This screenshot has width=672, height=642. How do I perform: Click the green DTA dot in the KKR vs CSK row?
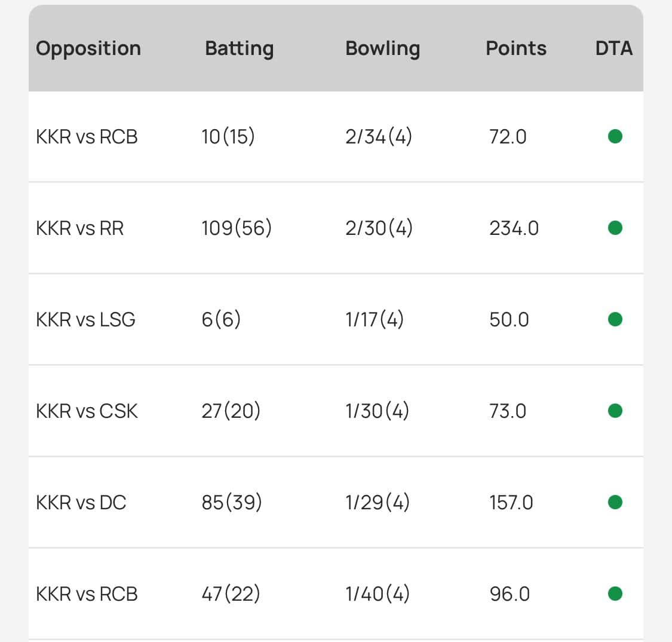click(615, 411)
